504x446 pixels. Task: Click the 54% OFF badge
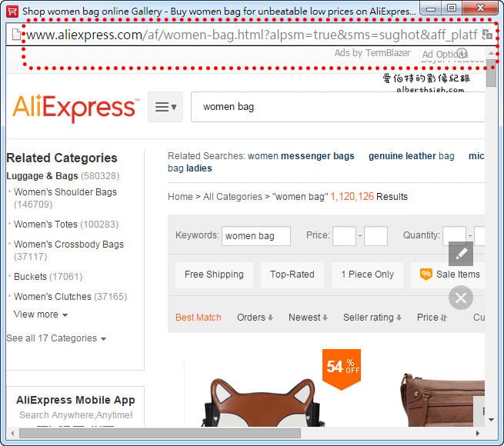click(x=342, y=369)
